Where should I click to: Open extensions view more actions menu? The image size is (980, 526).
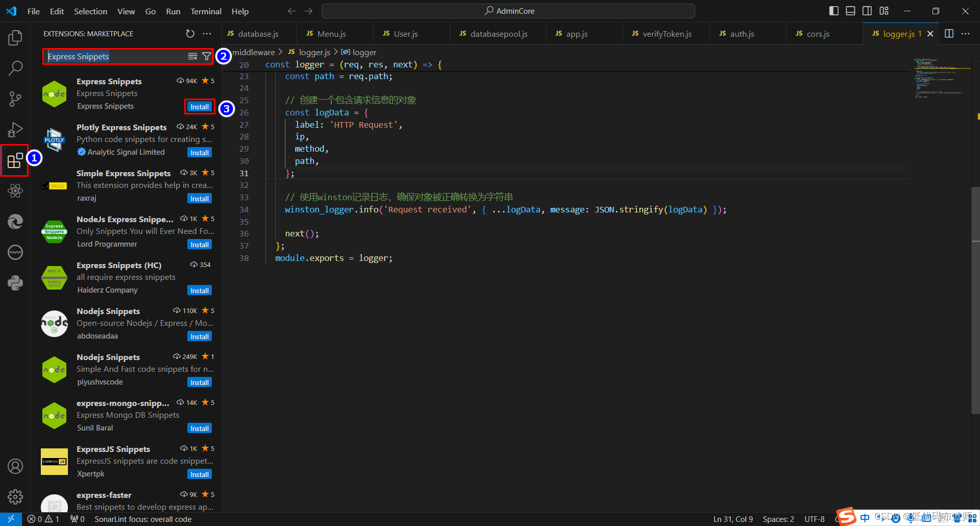pyautogui.click(x=207, y=34)
